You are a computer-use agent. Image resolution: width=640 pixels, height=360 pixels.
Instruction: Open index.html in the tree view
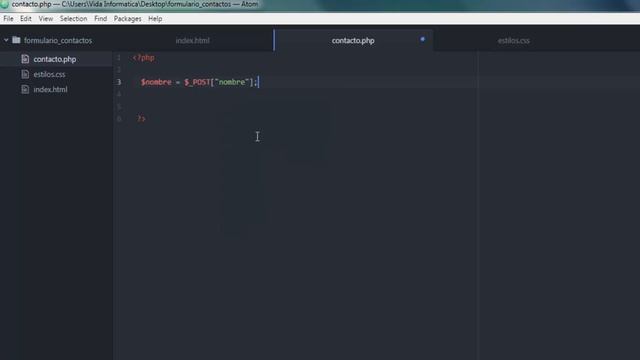pos(50,89)
